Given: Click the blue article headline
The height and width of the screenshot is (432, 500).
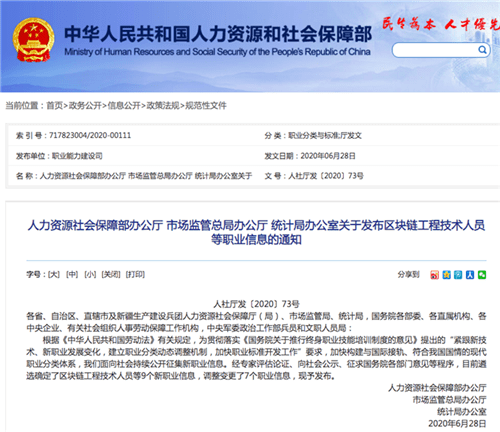Looking at the screenshot, I should (x=256, y=232).
